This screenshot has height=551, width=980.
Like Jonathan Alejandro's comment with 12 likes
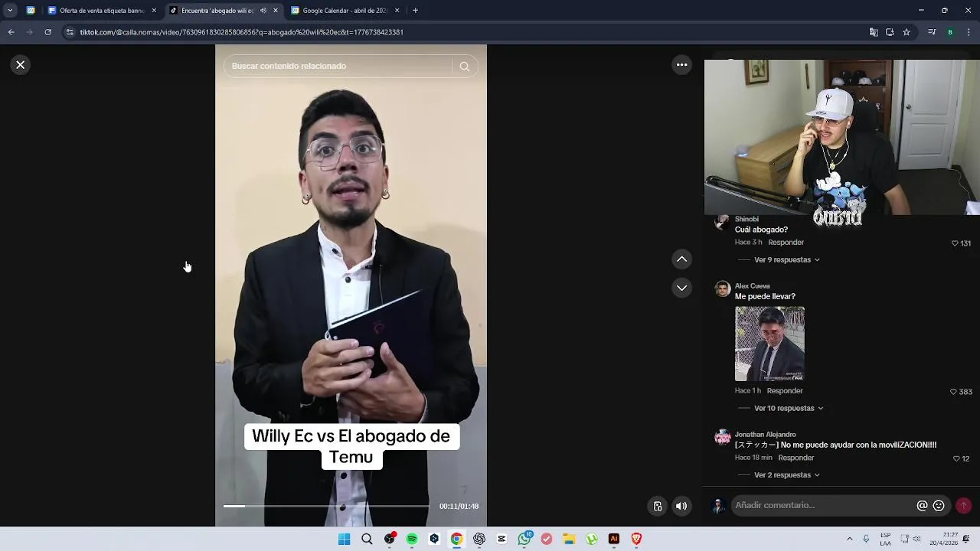[x=956, y=459]
